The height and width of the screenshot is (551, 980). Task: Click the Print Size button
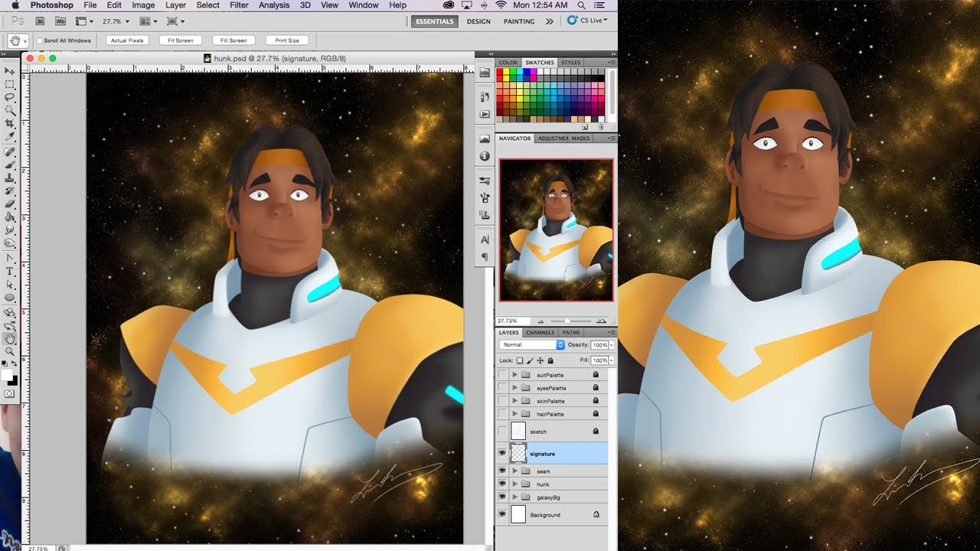287,41
